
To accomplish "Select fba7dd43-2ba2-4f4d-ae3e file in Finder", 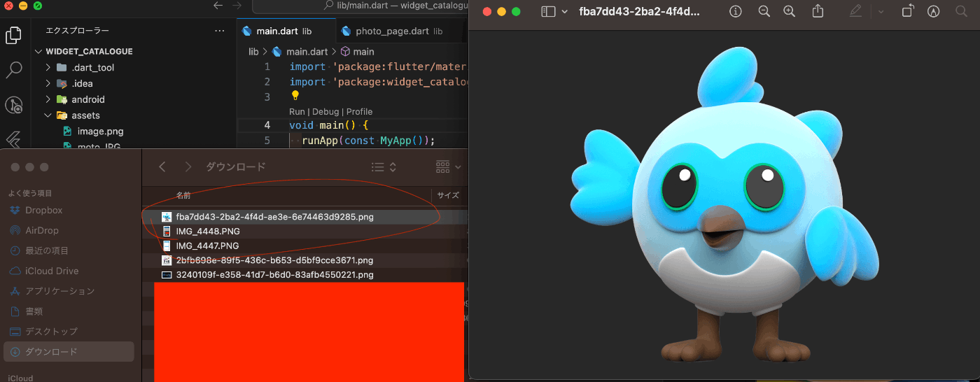I will click(304, 217).
